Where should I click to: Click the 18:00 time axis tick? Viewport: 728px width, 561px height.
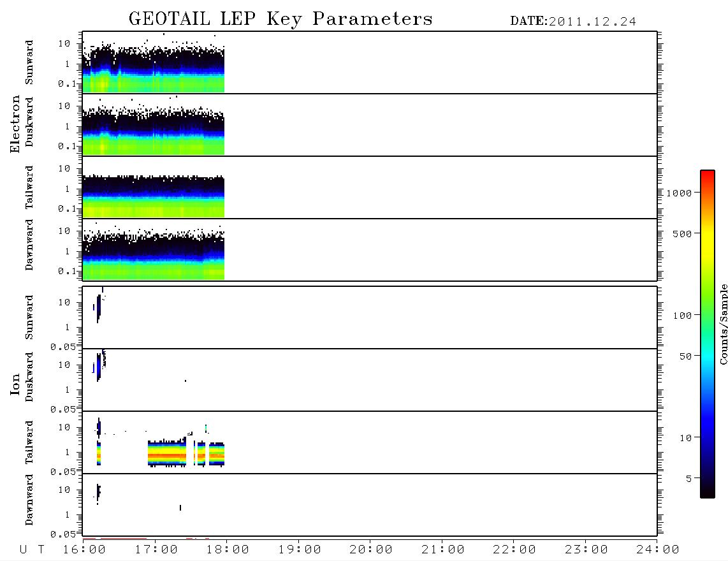228,550
